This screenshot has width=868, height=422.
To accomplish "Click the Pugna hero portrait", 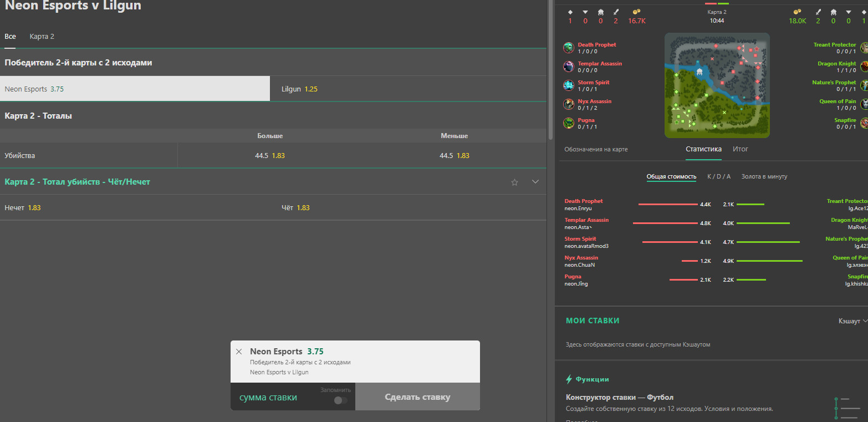I will click(568, 123).
